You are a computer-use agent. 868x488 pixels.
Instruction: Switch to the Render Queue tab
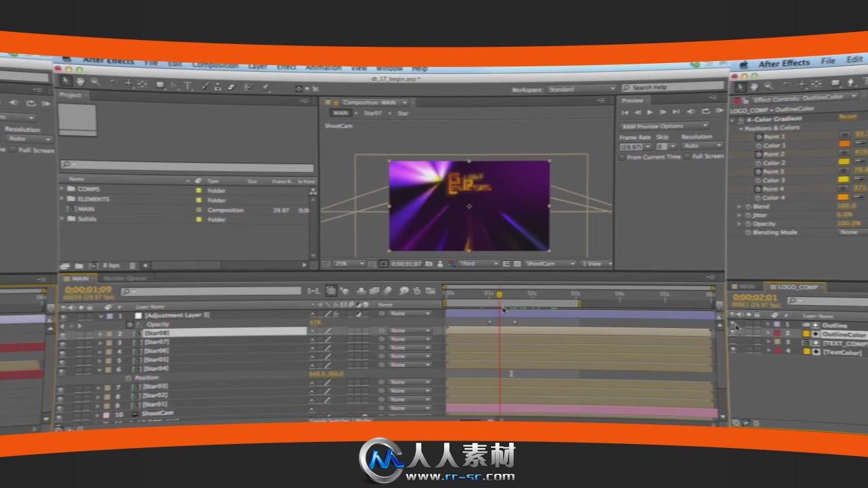[x=124, y=278]
